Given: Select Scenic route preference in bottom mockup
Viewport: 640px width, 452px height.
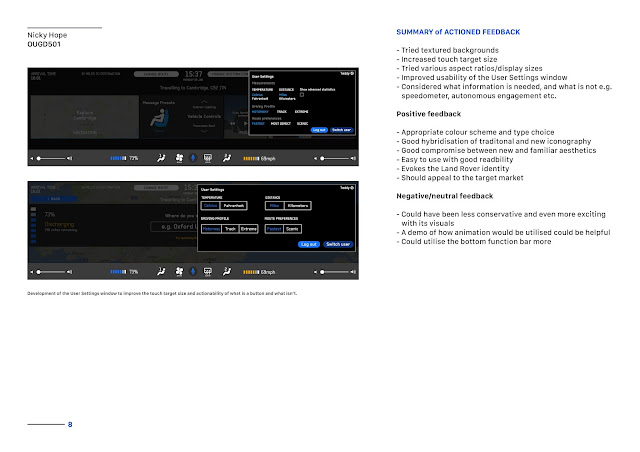Looking at the screenshot, I should coord(292,229).
